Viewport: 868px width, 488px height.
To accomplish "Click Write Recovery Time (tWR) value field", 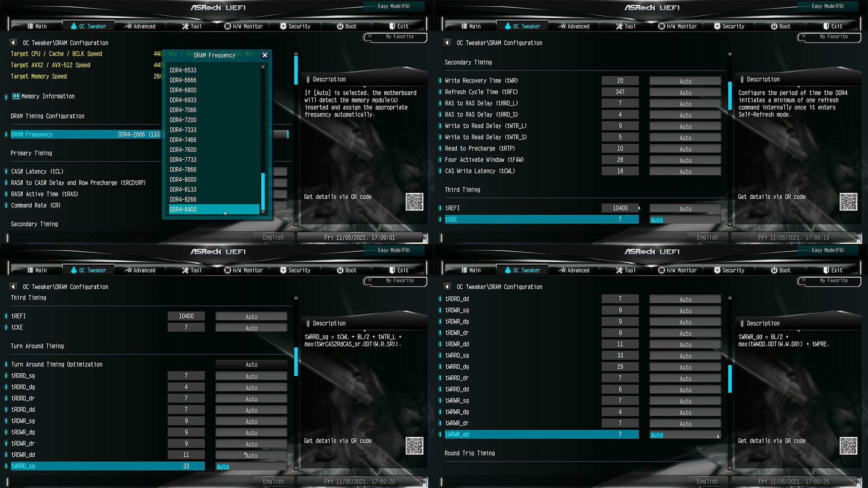I will click(x=620, y=81).
